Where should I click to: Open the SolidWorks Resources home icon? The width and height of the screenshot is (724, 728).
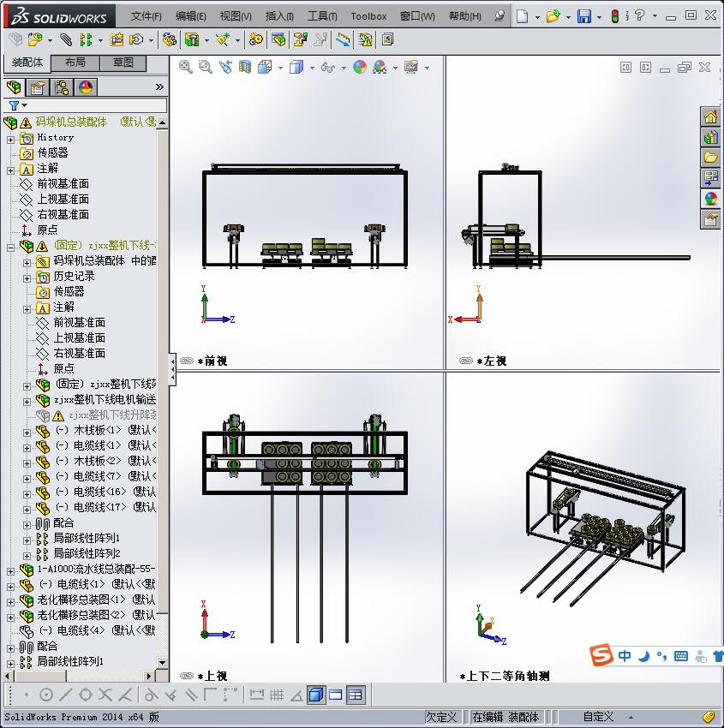coord(710,117)
